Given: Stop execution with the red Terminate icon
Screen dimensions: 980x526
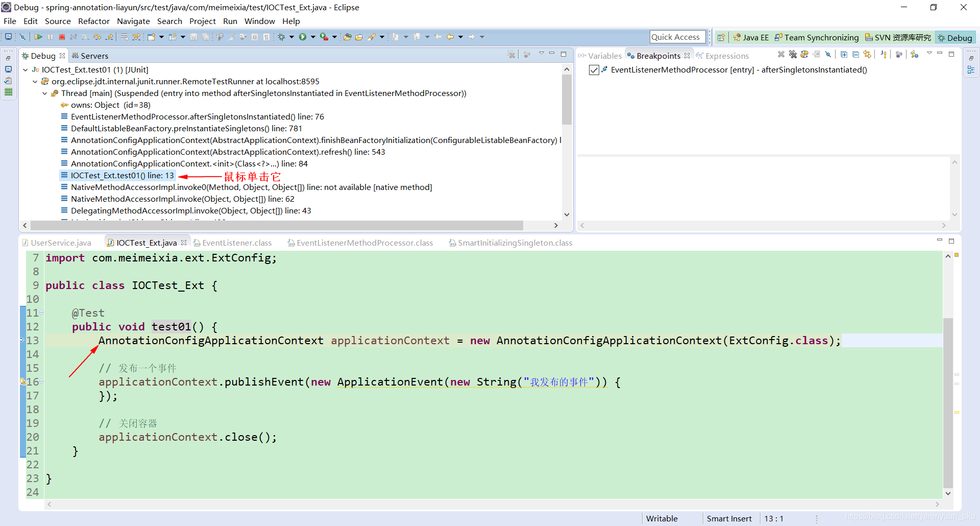Looking at the screenshot, I should point(62,37).
